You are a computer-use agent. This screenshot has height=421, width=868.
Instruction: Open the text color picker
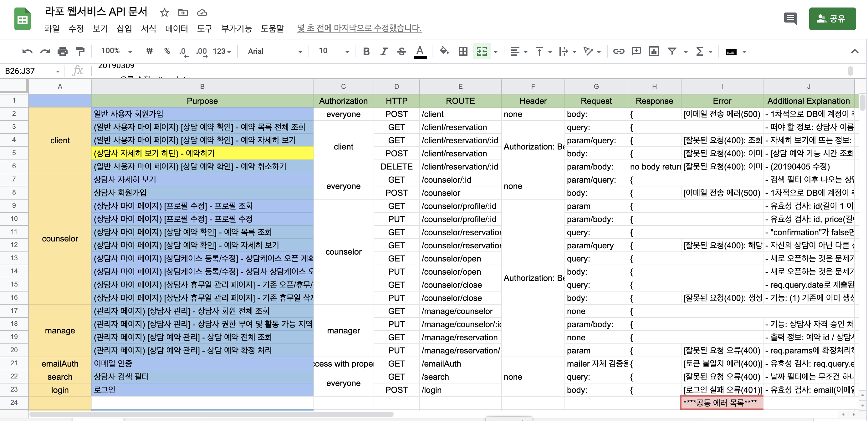(420, 51)
